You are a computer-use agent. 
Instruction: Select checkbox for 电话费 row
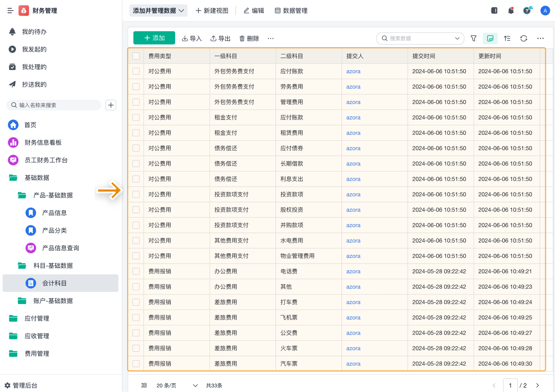pyautogui.click(x=136, y=271)
